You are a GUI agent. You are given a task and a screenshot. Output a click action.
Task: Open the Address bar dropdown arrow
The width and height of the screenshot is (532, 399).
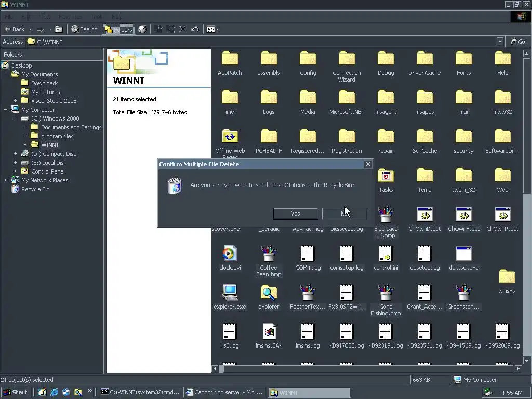click(x=500, y=42)
